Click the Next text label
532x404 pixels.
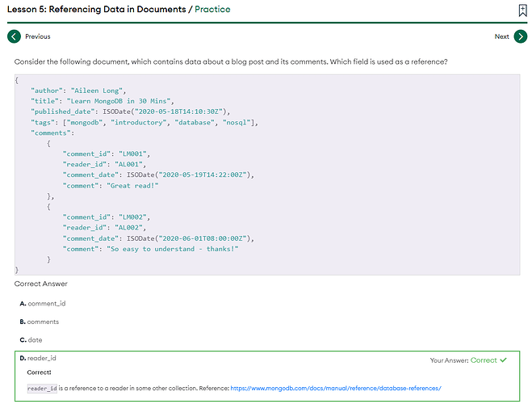pyautogui.click(x=501, y=36)
